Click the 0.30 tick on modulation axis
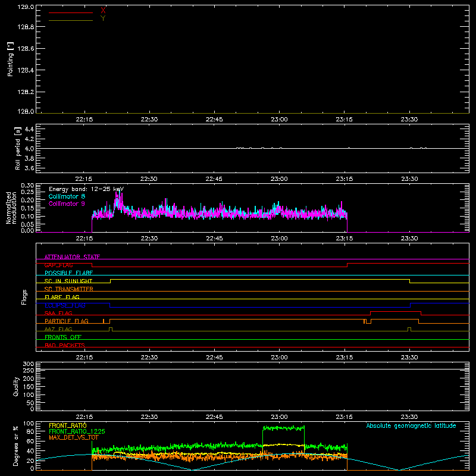 (27, 186)
